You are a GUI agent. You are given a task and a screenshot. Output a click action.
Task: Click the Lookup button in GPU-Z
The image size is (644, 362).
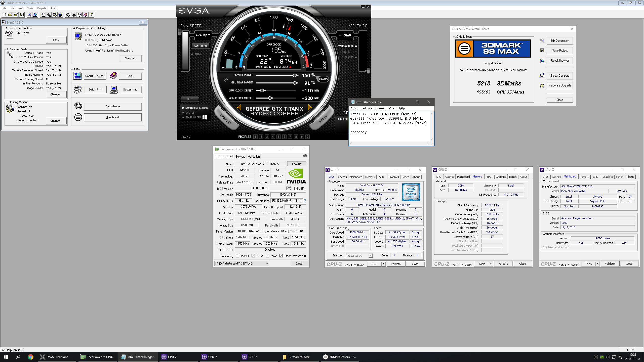[x=297, y=164]
